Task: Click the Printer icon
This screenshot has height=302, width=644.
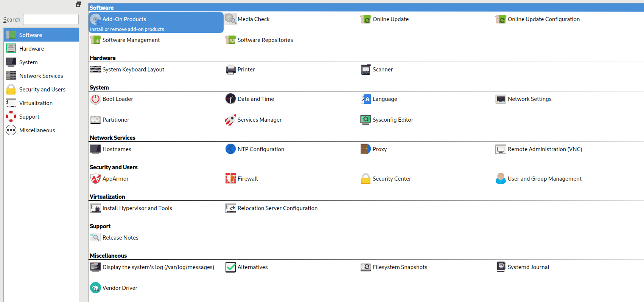Action: 230,70
